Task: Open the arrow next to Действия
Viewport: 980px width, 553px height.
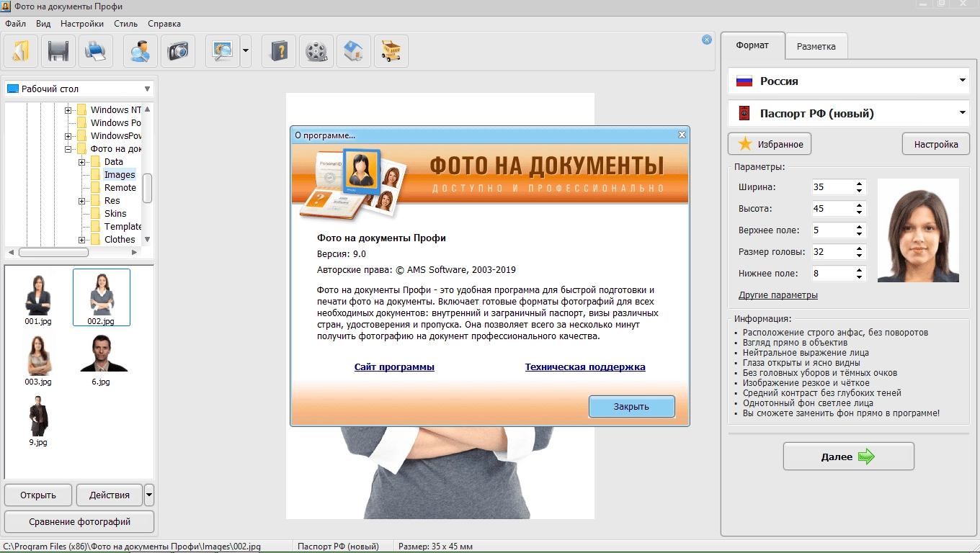Action: pyautogui.click(x=149, y=495)
